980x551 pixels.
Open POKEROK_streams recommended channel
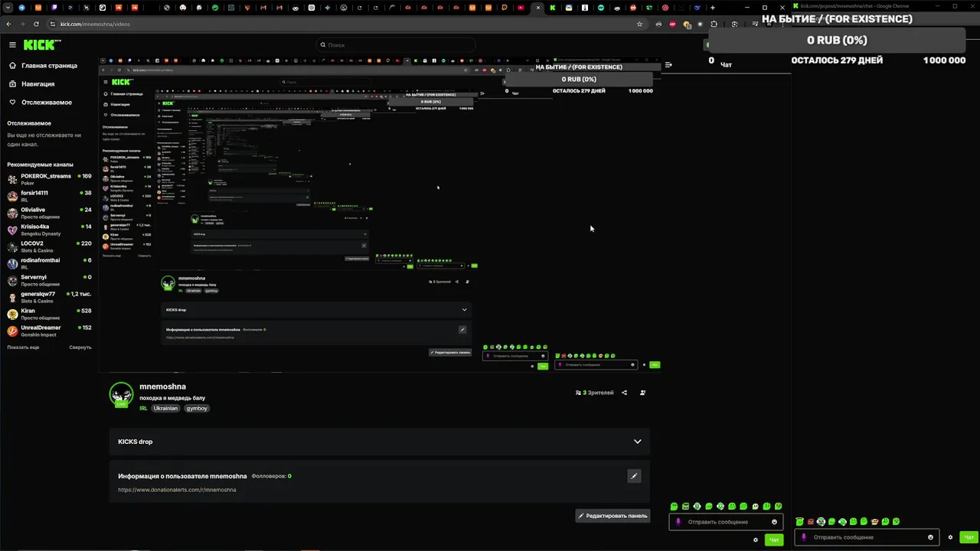(x=49, y=179)
